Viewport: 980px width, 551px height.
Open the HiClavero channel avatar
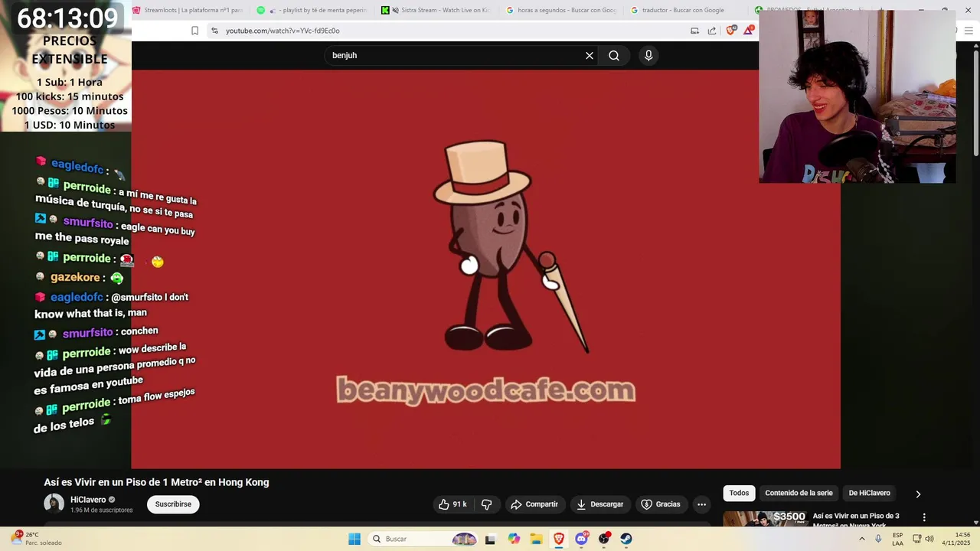tap(54, 504)
